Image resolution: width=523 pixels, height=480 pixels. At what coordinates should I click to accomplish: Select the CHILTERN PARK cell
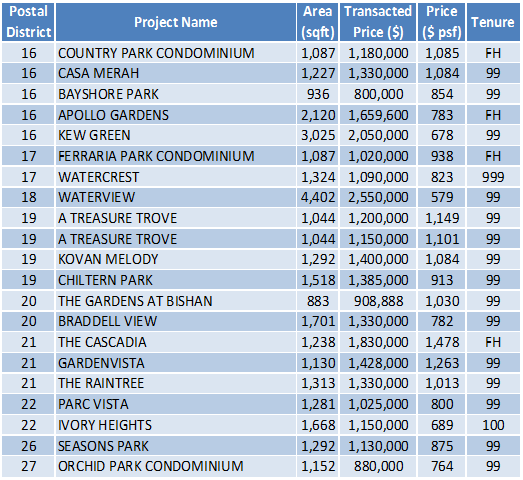[176, 280]
